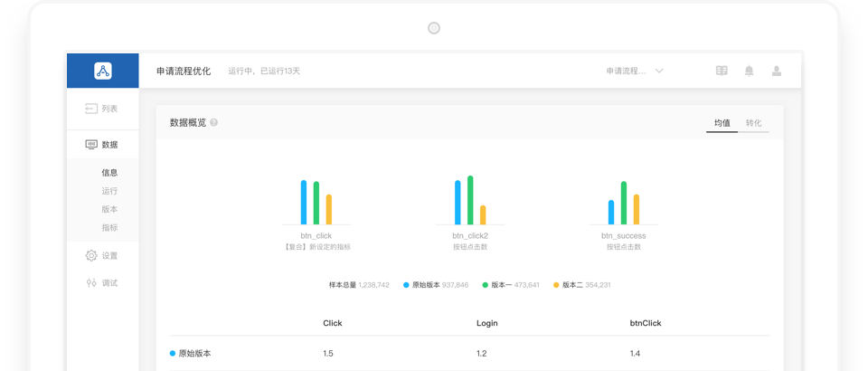Click 原始版本 row label in table
The width and height of the screenshot is (868, 371).
point(194,353)
